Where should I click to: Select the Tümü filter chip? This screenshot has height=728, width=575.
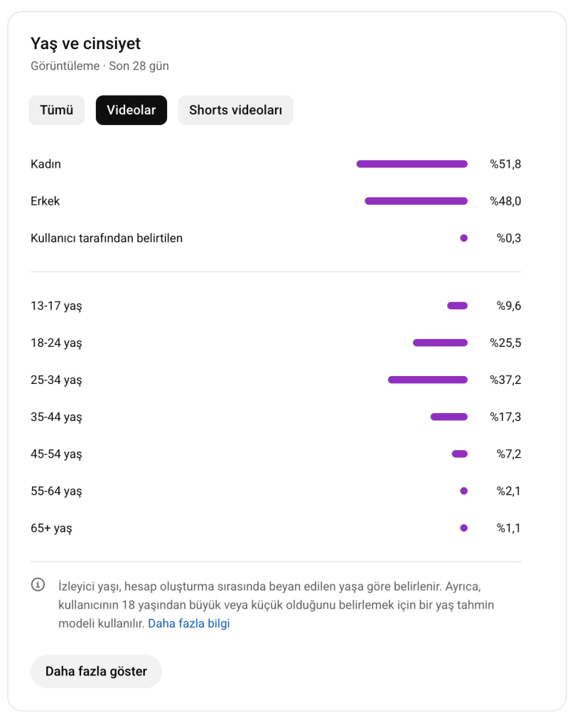coord(57,110)
